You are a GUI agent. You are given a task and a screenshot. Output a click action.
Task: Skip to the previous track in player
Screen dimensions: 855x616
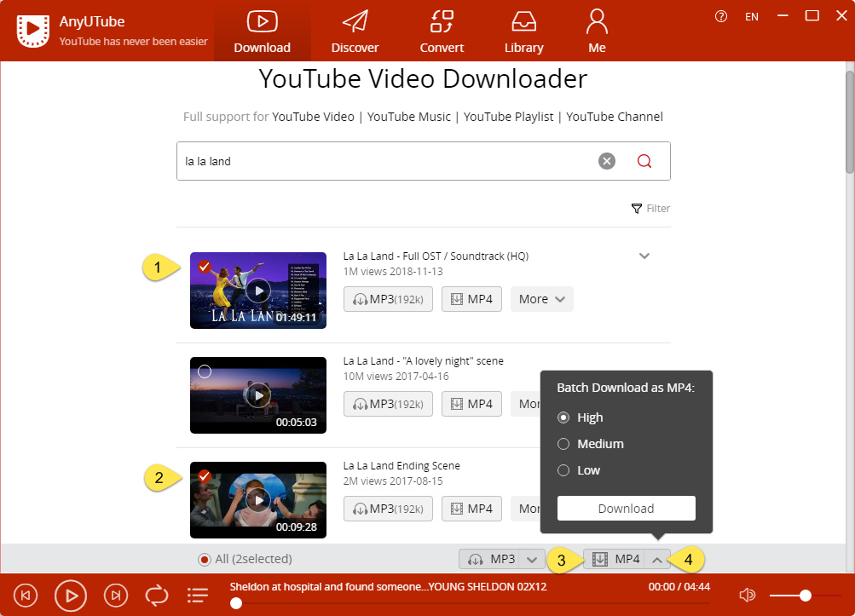[25, 596]
